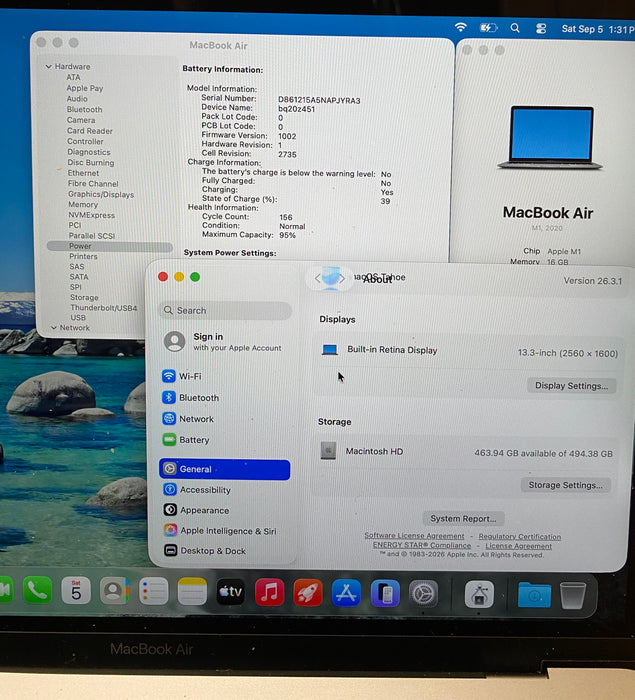Open the Regulatory Certification link

tap(520, 537)
